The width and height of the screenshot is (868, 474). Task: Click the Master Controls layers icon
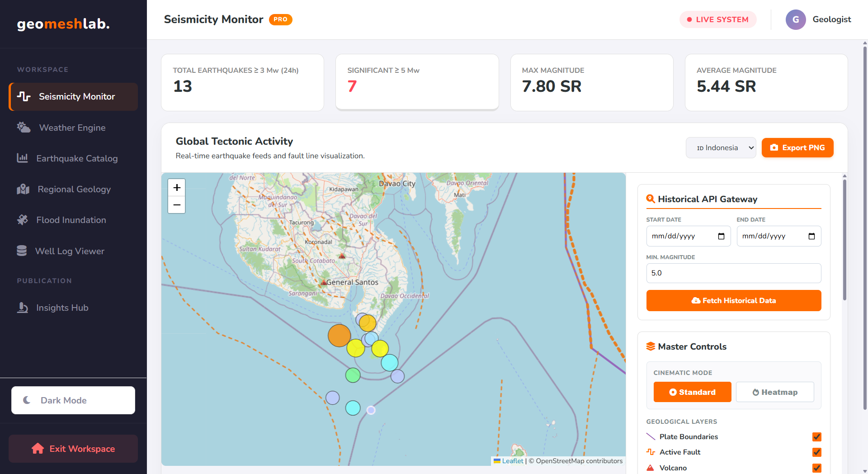[651, 346]
